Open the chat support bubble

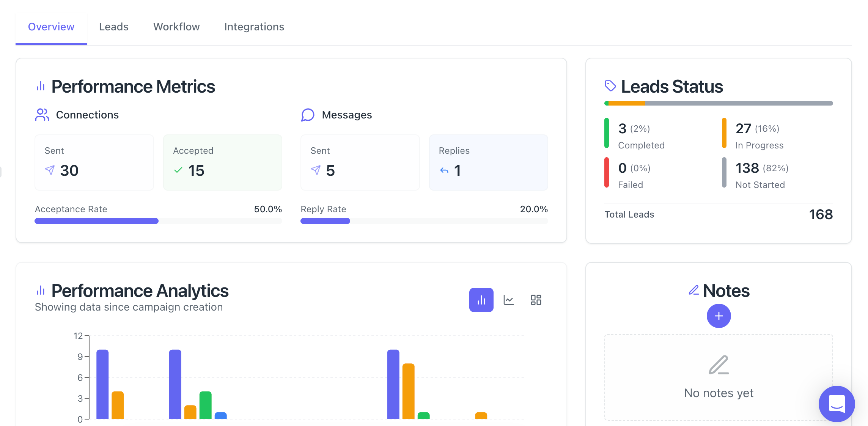[x=837, y=404]
